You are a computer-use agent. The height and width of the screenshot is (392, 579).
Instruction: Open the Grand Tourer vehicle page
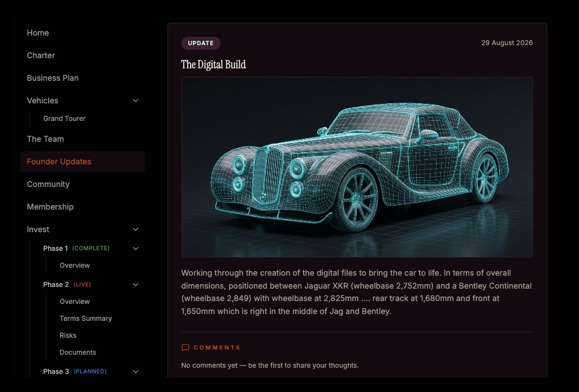coord(64,119)
